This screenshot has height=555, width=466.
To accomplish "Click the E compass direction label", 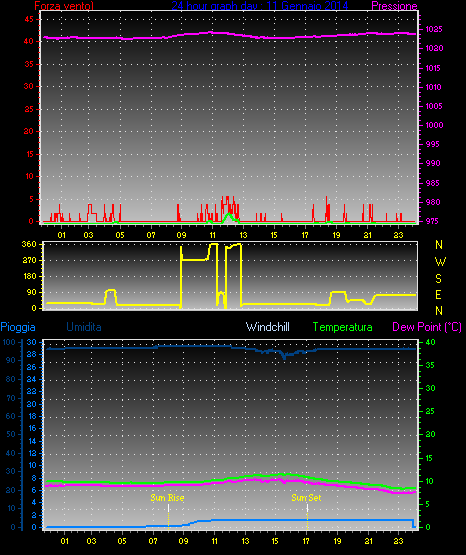I will pyautogui.click(x=438, y=294).
